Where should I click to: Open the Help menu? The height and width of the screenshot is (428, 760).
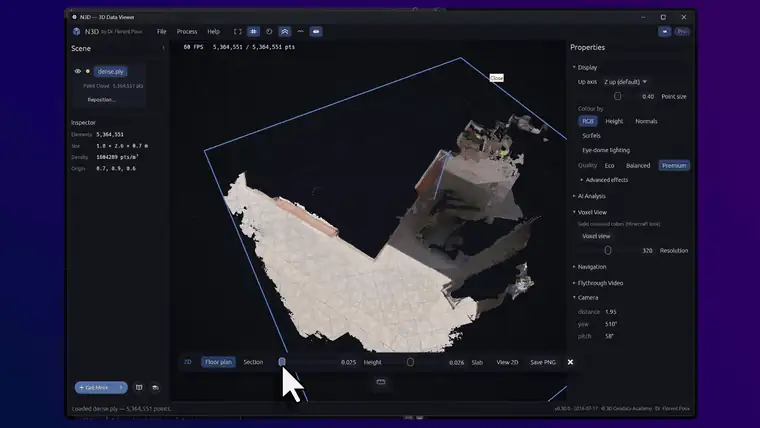[213, 32]
